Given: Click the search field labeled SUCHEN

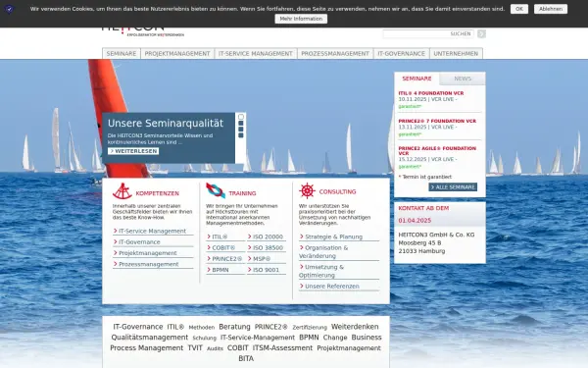Looking at the screenshot, I should [x=428, y=33].
